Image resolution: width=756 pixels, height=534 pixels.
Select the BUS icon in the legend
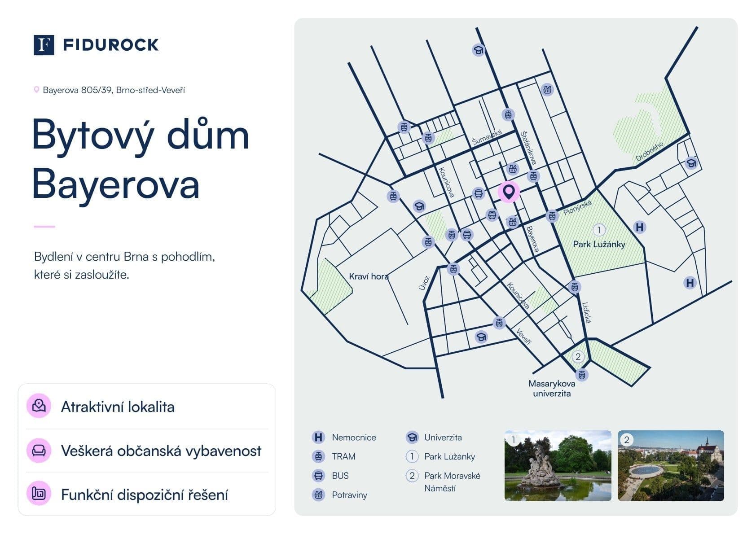pyautogui.click(x=318, y=476)
